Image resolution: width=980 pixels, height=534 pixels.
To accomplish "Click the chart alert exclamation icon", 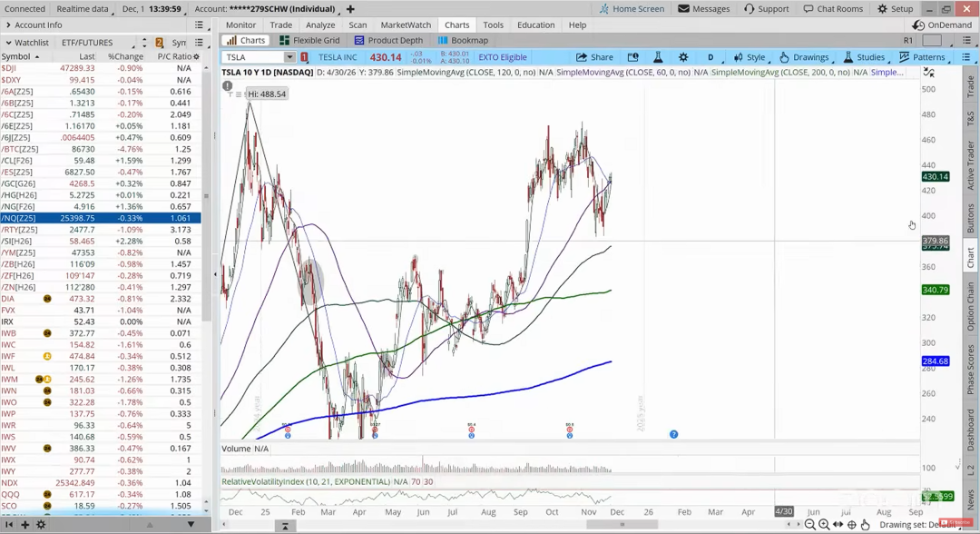I will tap(228, 85).
